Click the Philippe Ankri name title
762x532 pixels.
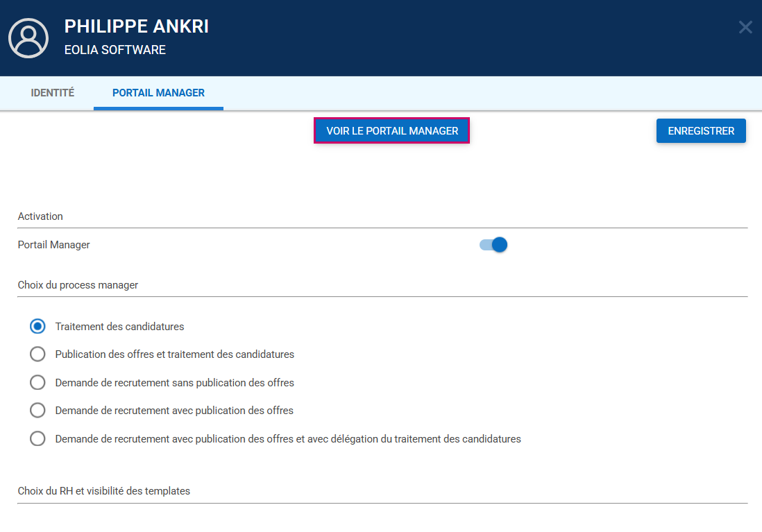click(x=137, y=27)
